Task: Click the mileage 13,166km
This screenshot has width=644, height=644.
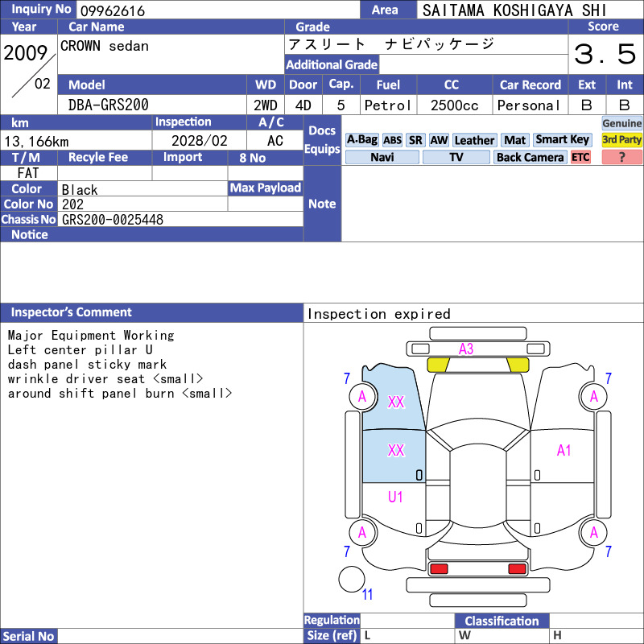Action: coord(36,142)
